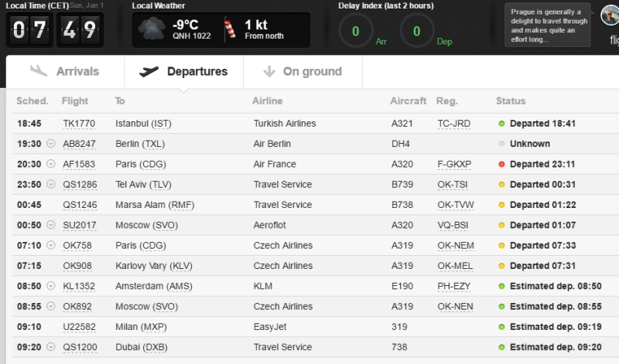This screenshot has height=364, width=619.
Task: Click the yellow status dot for OK758
Action: pos(501,245)
